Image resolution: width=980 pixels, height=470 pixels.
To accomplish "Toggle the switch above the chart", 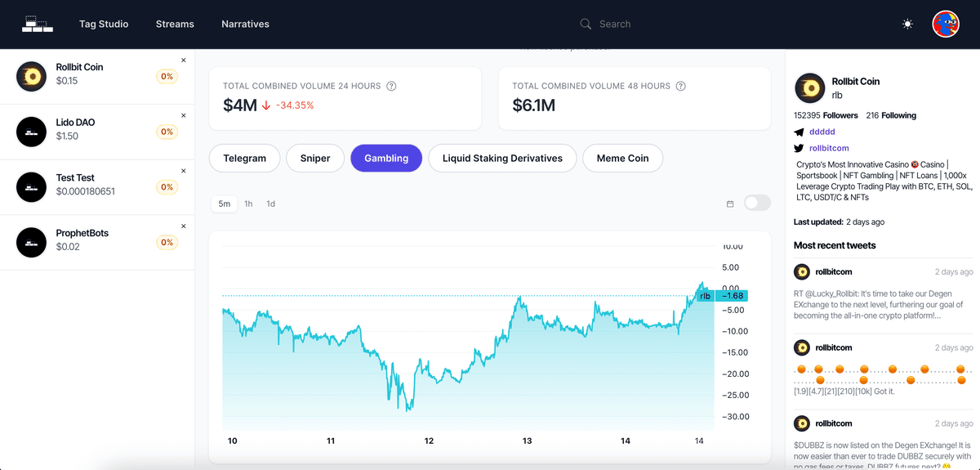I will point(757,203).
